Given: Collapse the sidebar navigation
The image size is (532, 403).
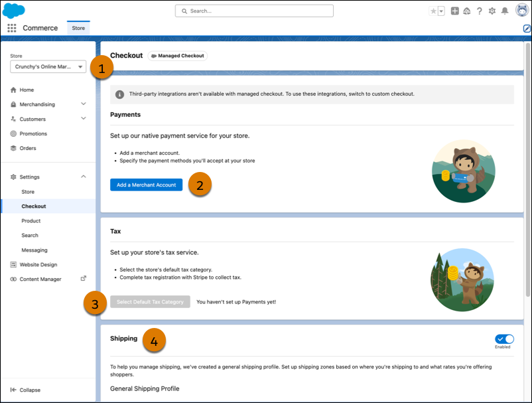Looking at the screenshot, I should (25, 390).
